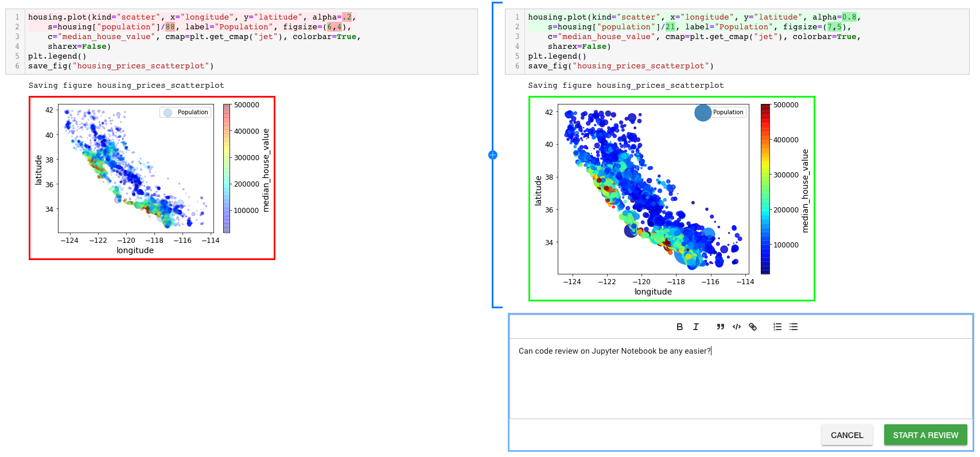The image size is (980, 457).
Task: Click the blue plus comment marker
Action: point(493,155)
